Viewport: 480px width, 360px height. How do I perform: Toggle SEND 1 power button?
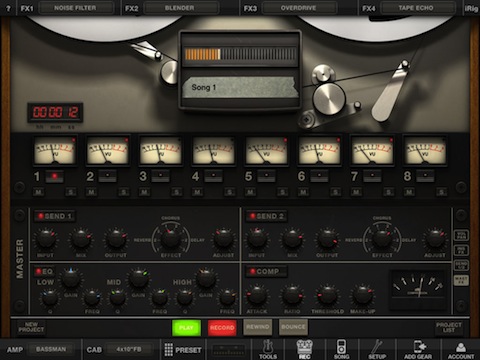pyautogui.click(x=55, y=216)
